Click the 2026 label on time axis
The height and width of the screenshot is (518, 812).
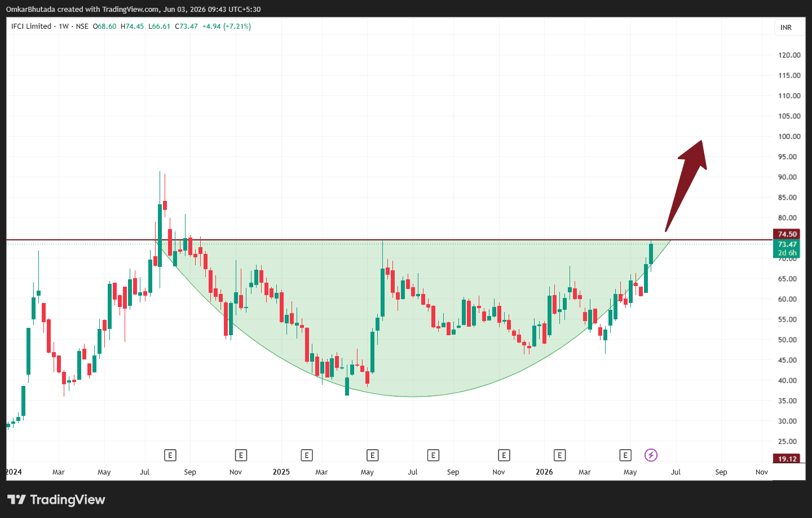point(544,472)
